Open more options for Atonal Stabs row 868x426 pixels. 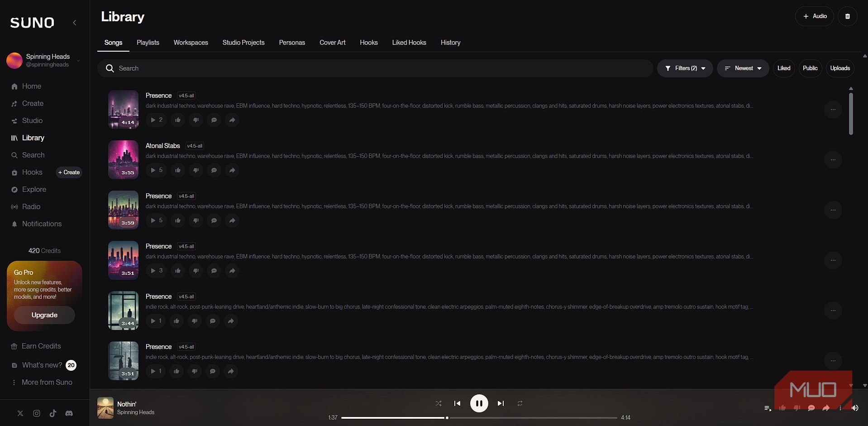[x=833, y=160]
